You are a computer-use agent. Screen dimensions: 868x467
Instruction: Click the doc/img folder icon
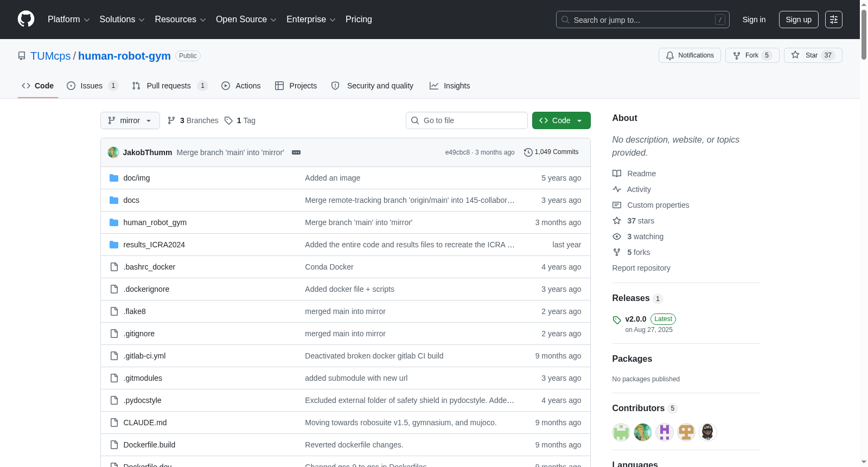point(114,178)
